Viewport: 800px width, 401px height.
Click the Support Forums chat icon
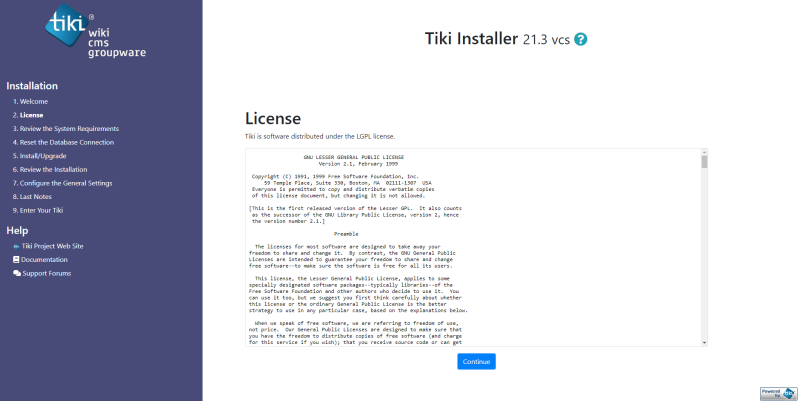pos(17,273)
